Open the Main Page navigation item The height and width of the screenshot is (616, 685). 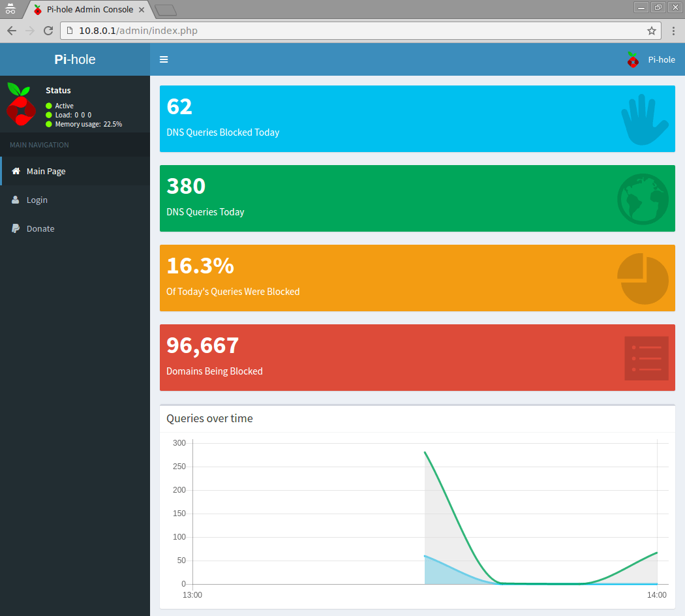click(46, 171)
